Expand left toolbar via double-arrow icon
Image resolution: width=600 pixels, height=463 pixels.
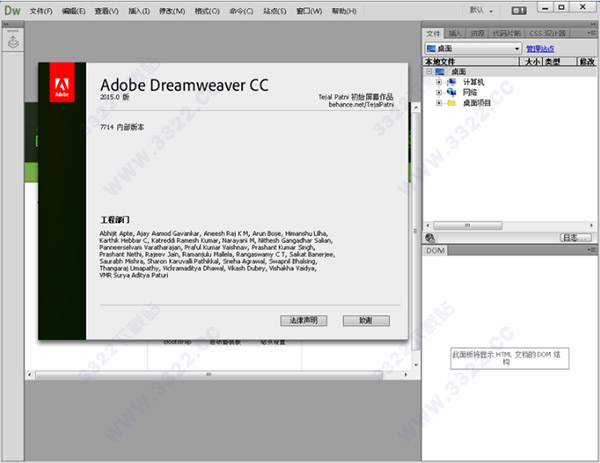6,24
